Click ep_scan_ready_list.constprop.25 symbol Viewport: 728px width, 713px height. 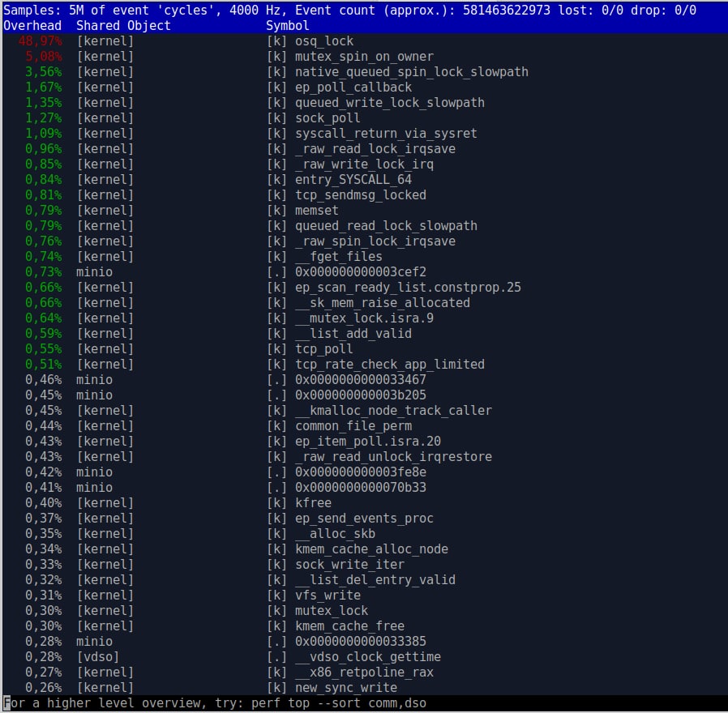coord(408,287)
